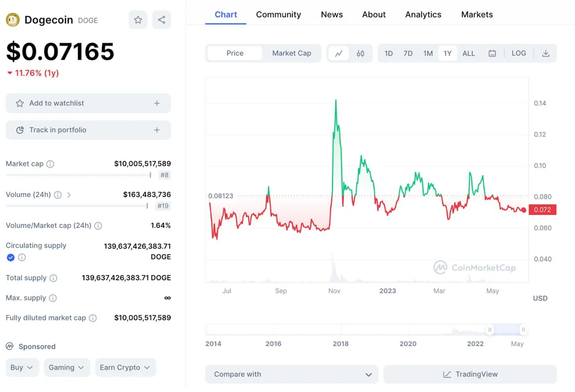
Task: Click market cap rank #8 badge
Action: coord(165,175)
